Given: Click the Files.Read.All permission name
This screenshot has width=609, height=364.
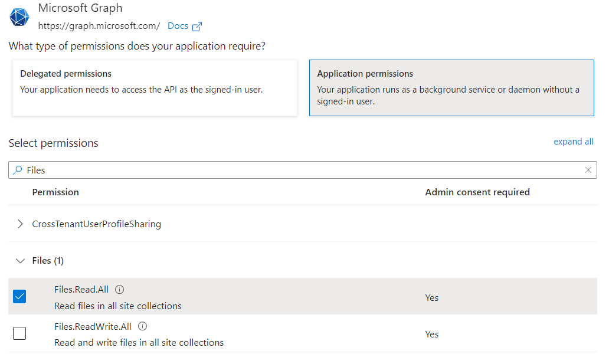Looking at the screenshot, I should click(81, 290).
